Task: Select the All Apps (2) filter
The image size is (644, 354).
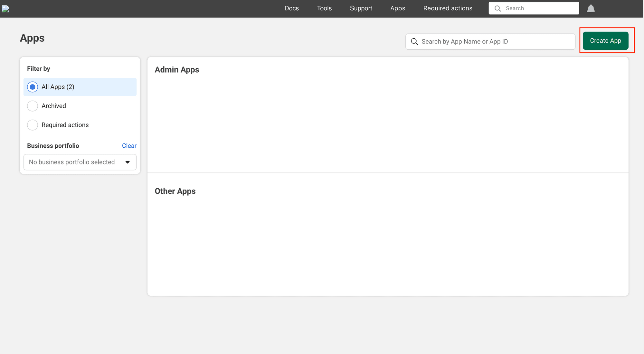Action: pos(32,87)
